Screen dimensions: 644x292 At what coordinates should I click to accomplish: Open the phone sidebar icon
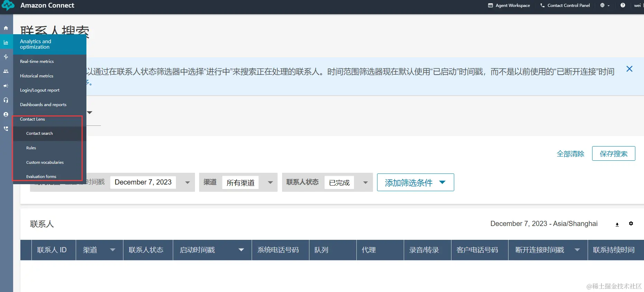[6, 129]
